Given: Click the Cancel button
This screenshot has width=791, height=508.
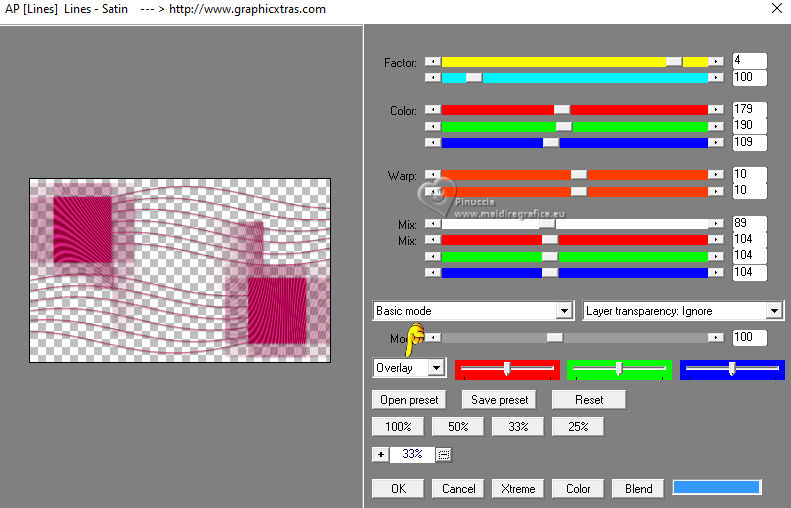Looking at the screenshot, I should tap(458, 488).
